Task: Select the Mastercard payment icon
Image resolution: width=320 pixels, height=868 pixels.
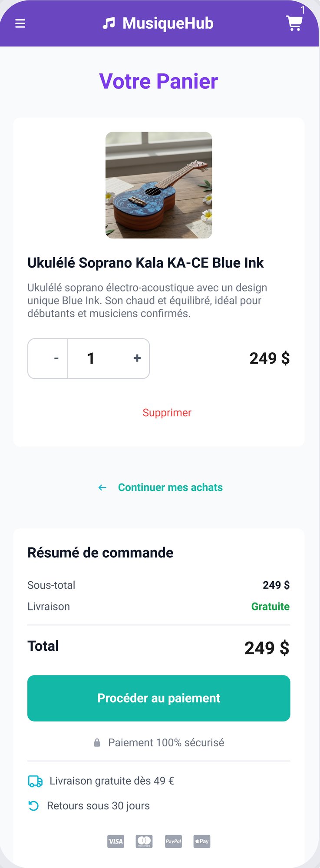Action: click(x=144, y=841)
